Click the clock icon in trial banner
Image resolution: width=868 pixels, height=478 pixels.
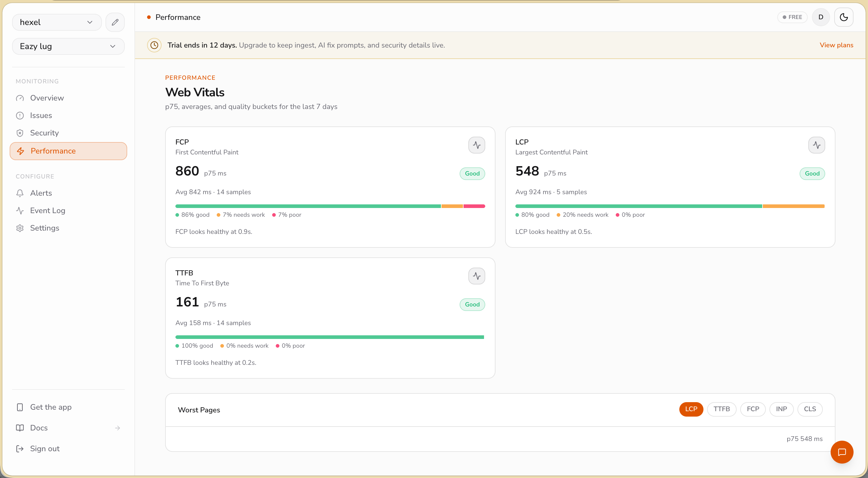coord(154,45)
